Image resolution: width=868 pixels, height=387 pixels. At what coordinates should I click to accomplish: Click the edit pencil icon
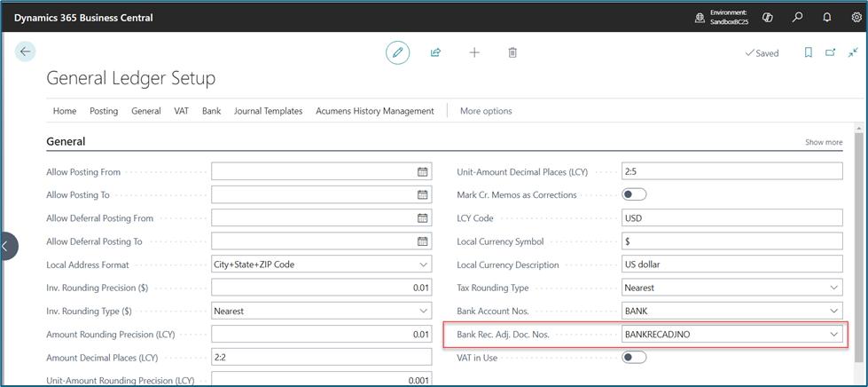(397, 52)
